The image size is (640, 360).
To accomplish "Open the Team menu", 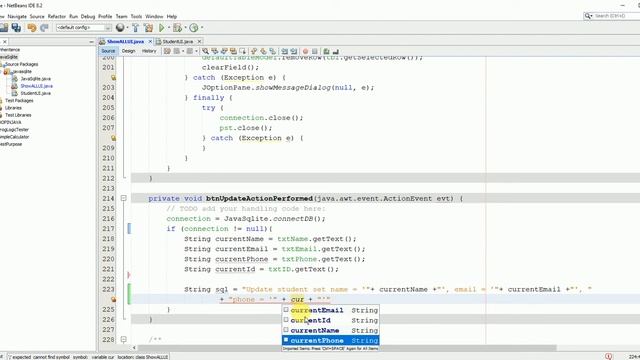I will pyautogui.click(x=121, y=17).
